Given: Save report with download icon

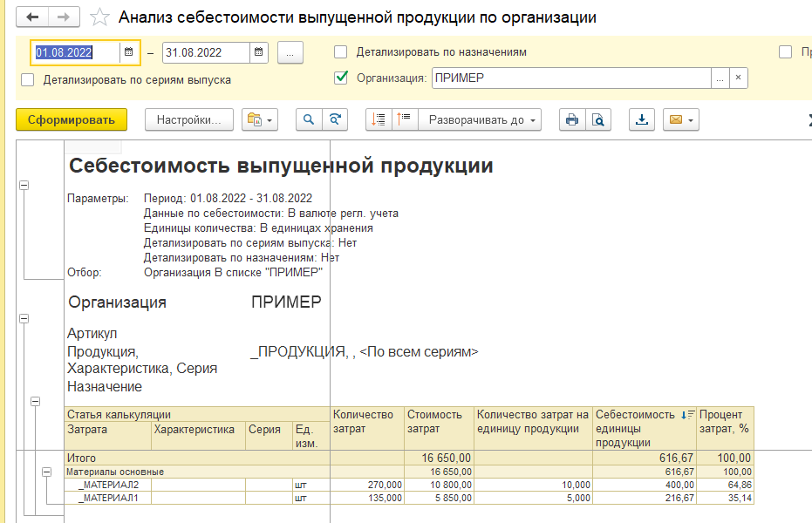Looking at the screenshot, I should pyautogui.click(x=643, y=120).
